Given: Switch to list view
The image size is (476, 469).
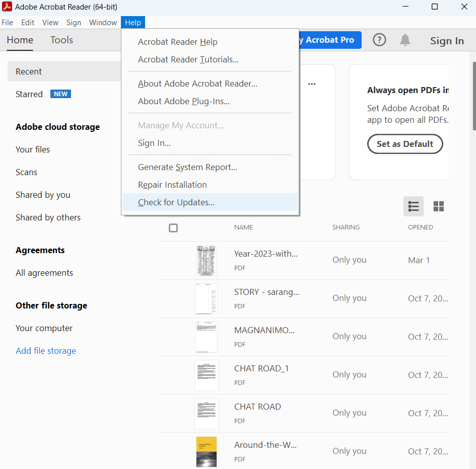Looking at the screenshot, I should pos(413,206).
